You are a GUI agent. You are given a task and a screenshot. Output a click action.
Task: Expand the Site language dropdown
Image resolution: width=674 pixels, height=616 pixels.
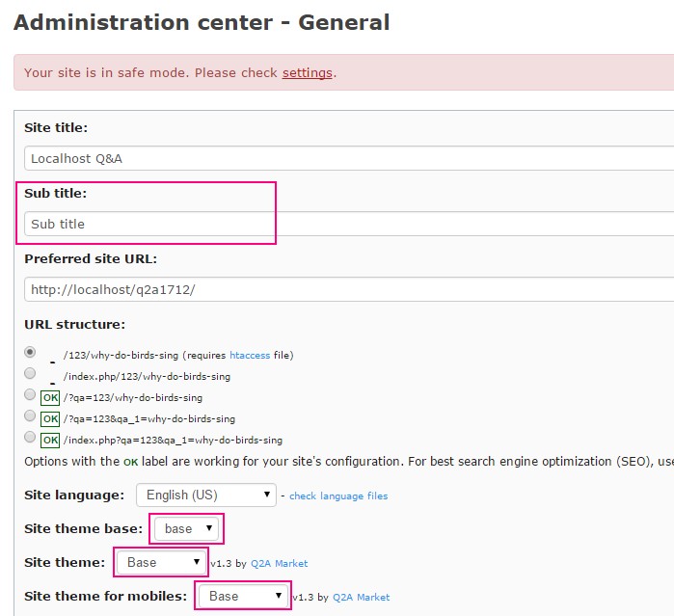tap(205, 495)
